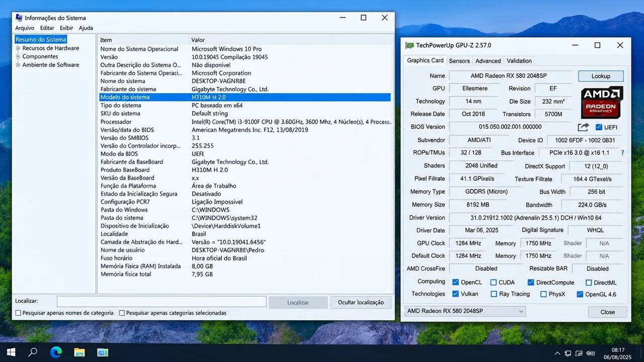Toggle the DirectML checkbox
The height and width of the screenshot is (362, 644).
pyautogui.click(x=589, y=283)
